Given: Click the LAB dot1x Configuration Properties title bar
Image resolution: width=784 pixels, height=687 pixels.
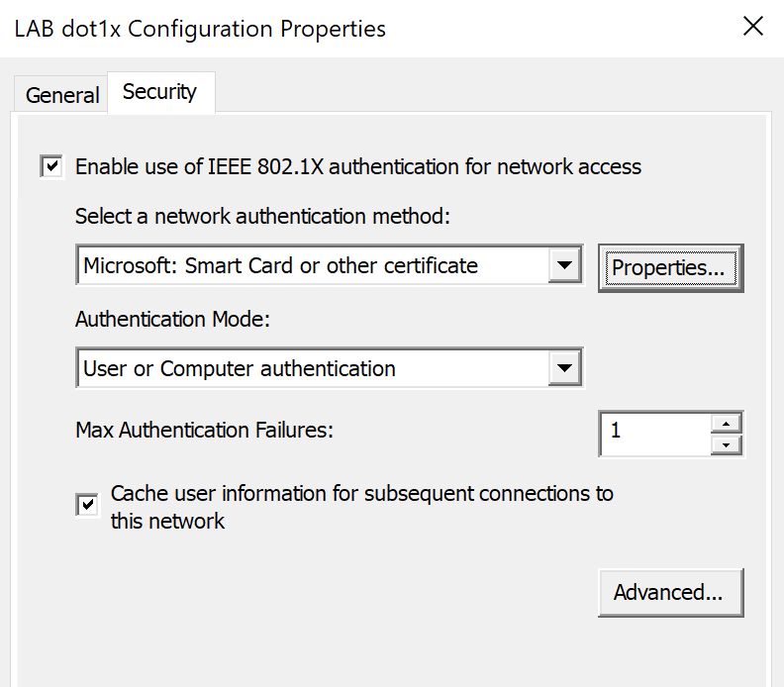Looking at the screenshot, I should pyautogui.click(x=297, y=28).
